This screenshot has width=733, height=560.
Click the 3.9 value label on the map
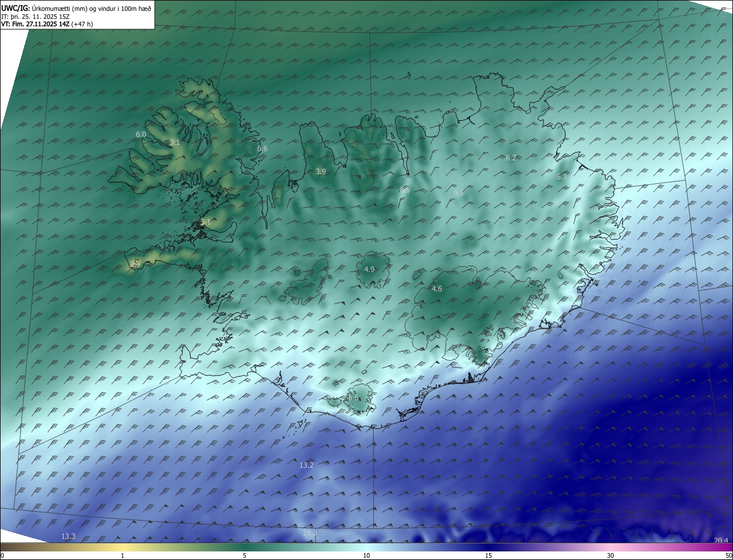(x=321, y=171)
